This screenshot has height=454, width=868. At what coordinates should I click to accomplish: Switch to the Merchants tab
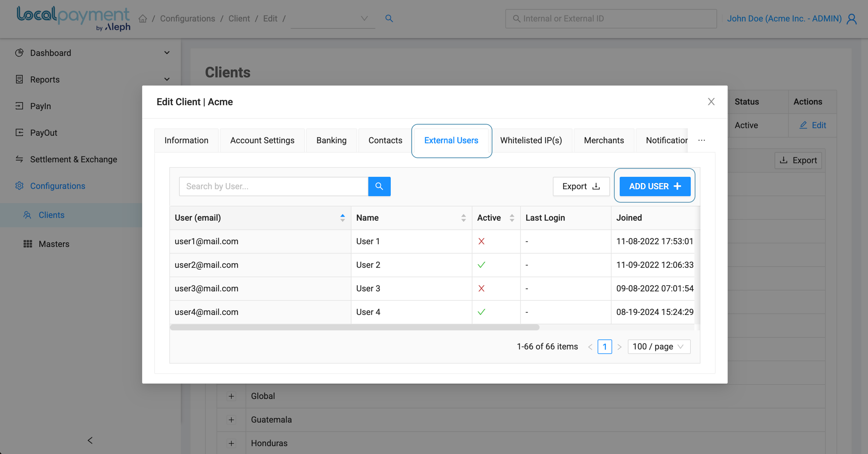point(604,140)
